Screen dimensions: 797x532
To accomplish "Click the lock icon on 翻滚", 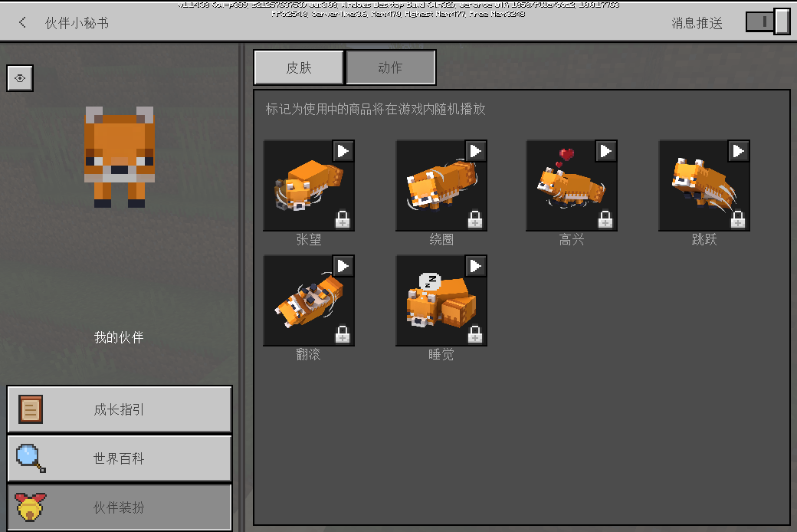I will pos(343,334).
